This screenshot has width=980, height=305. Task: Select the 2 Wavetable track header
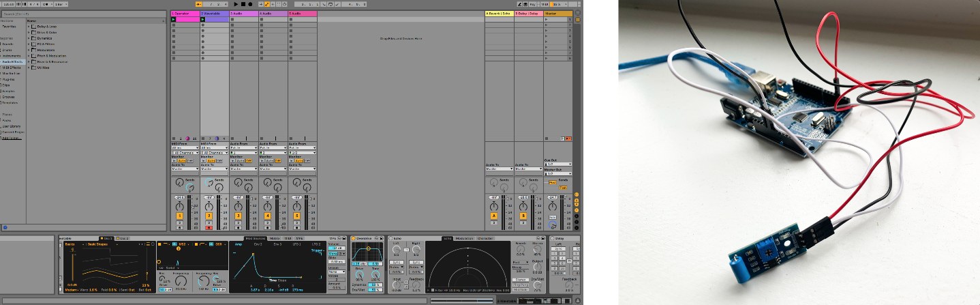pyautogui.click(x=214, y=13)
